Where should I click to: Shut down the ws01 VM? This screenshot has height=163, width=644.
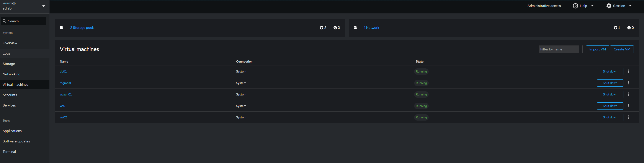tap(610, 106)
